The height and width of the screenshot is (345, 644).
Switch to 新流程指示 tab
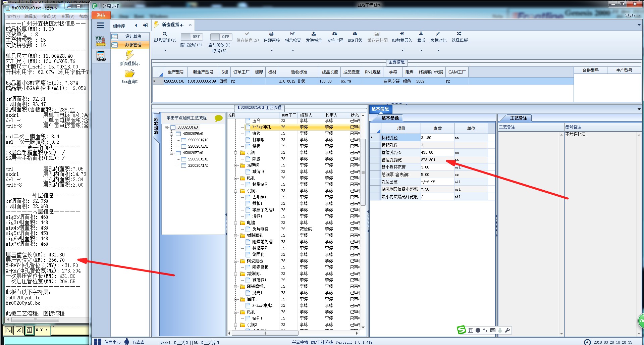(x=172, y=25)
